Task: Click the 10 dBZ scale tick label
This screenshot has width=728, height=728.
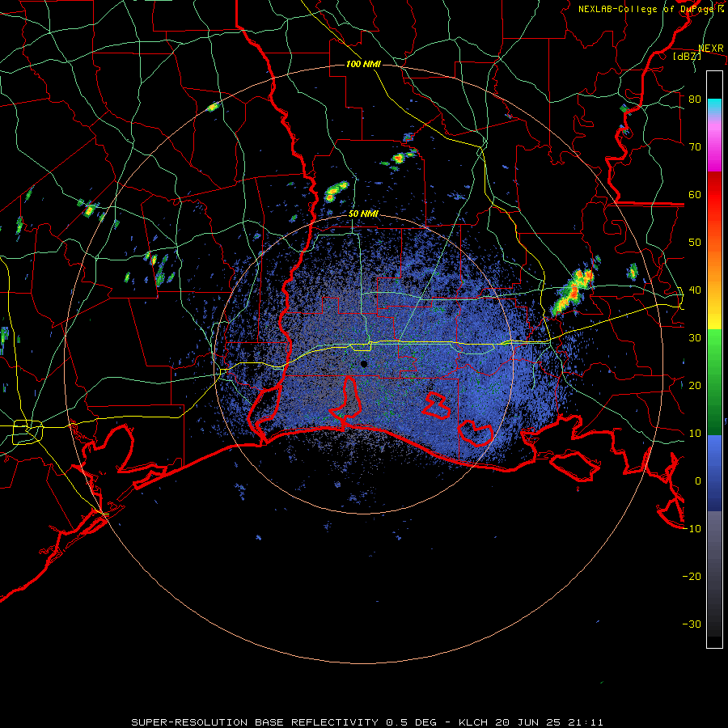Action: click(x=695, y=434)
